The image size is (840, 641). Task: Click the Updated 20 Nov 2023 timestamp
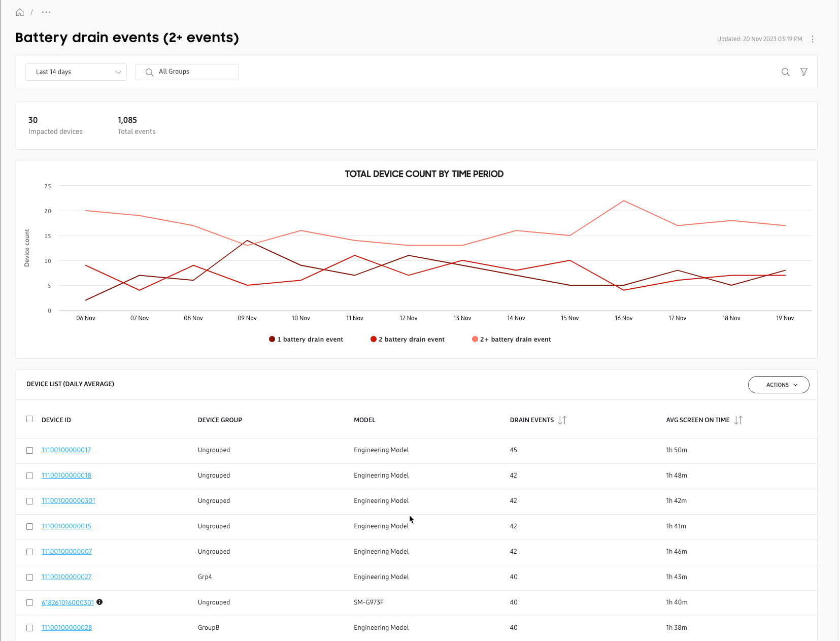point(759,39)
